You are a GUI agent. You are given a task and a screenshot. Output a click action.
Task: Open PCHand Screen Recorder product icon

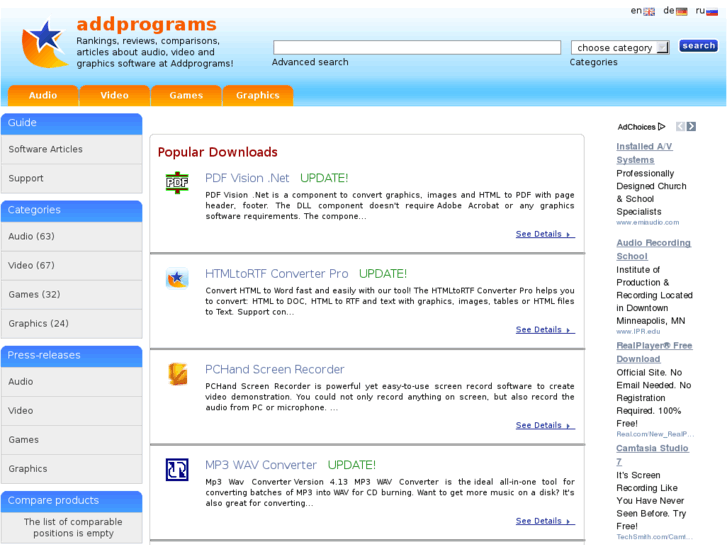click(x=177, y=374)
